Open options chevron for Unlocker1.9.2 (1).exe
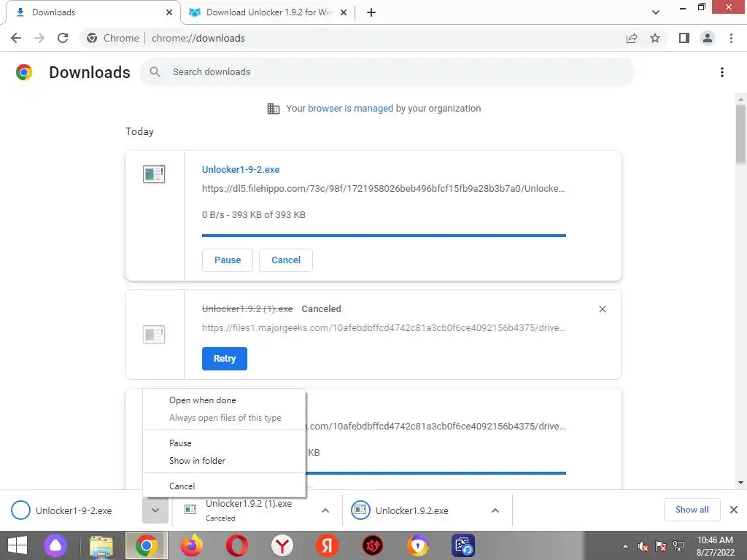This screenshot has height=560, width=747. tap(325, 510)
